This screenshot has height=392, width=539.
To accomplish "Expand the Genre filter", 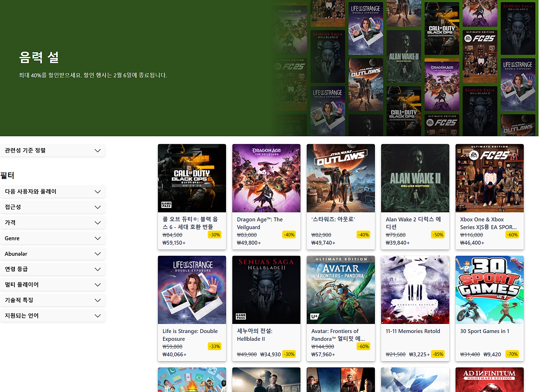I will (x=53, y=238).
